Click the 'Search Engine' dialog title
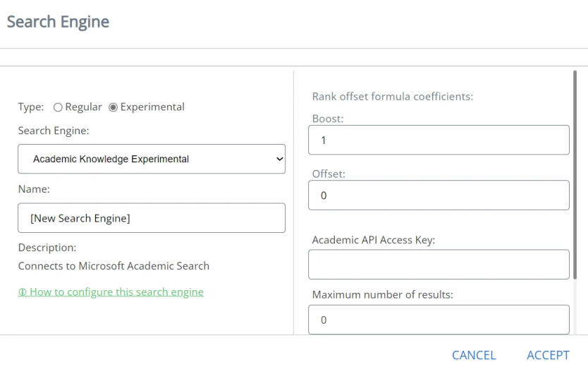The height and width of the screenshot is (367, 588). click(x=59, y=22)
